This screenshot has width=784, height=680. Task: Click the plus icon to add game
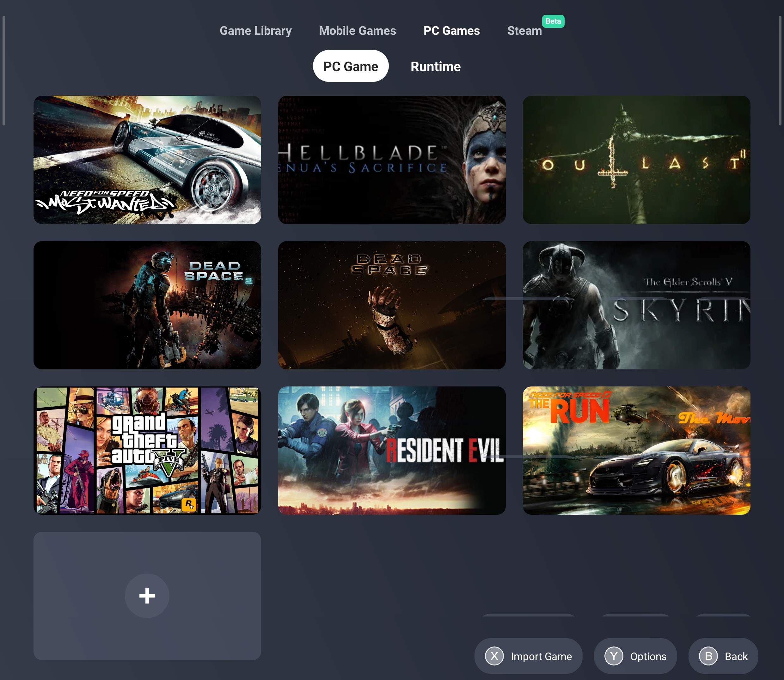click(147, 596)
